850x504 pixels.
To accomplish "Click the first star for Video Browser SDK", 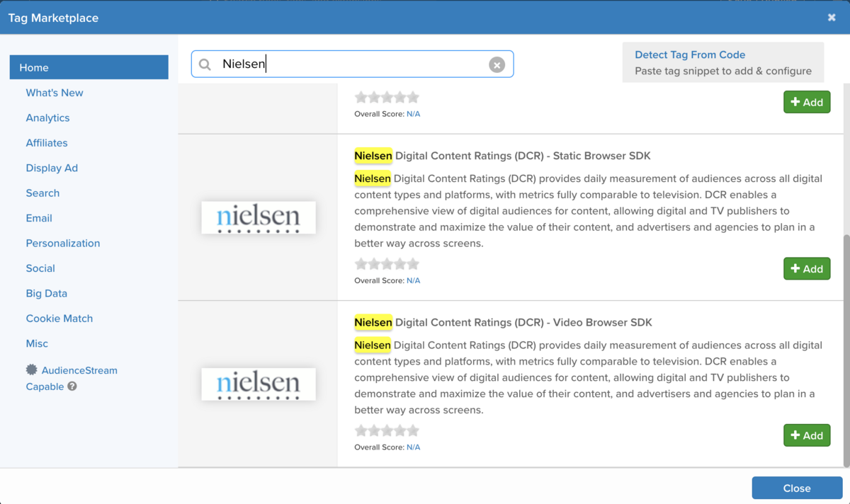I will tap(361, 430).
